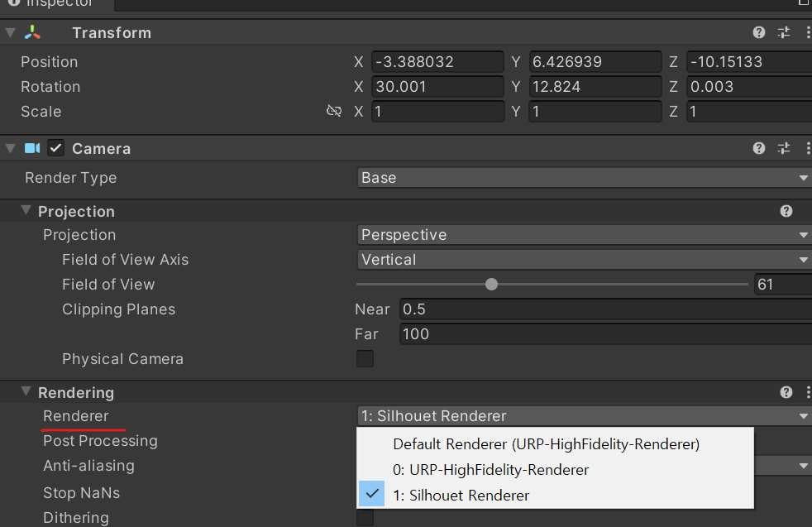
Task: Open Camera presets icon
Action: click(784, 149)
